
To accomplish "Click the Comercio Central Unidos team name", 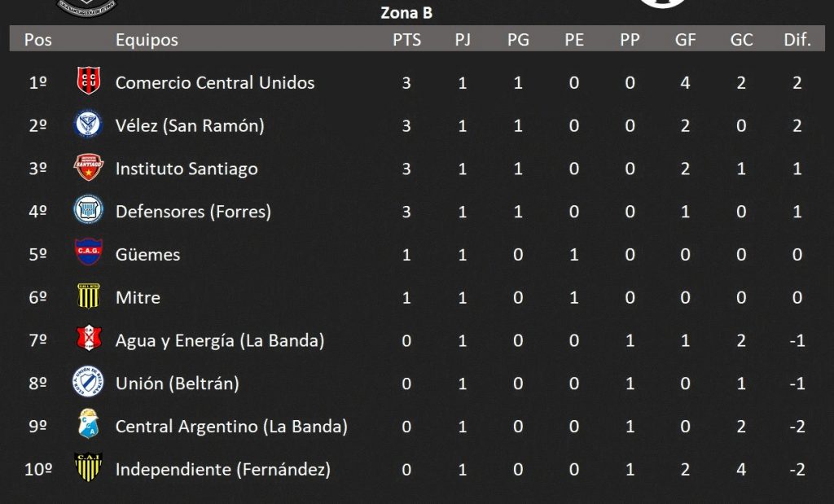I will [x=215, y=83].
